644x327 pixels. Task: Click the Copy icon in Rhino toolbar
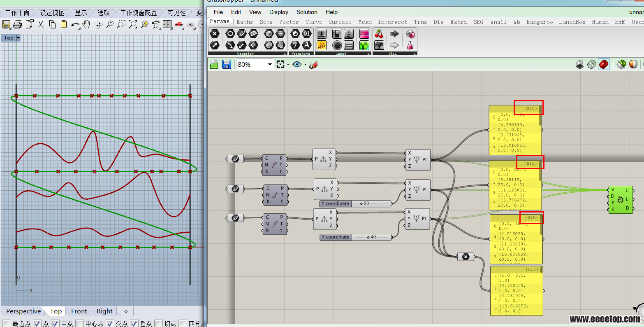[x=52, y=25]
